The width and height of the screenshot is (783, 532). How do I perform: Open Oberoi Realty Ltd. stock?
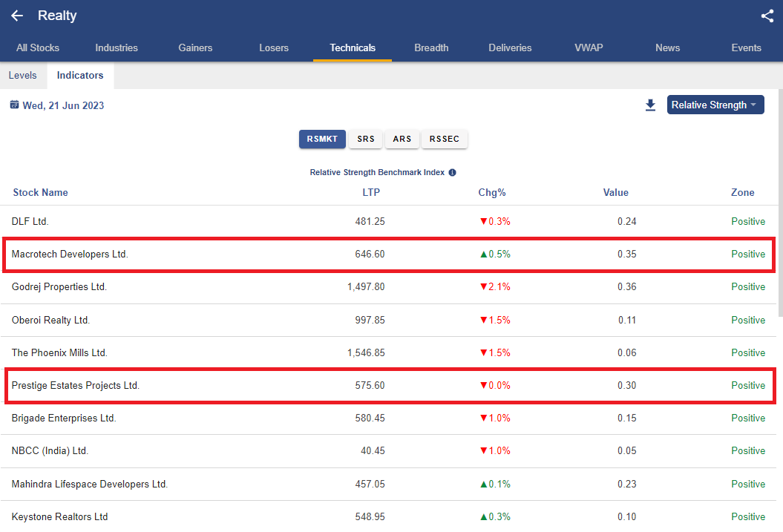(x=50, y=320)
